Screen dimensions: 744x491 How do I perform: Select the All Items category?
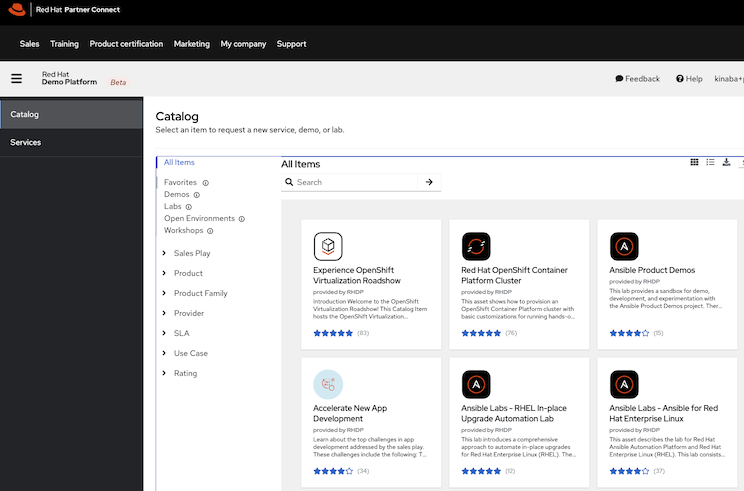click(179, 162)
